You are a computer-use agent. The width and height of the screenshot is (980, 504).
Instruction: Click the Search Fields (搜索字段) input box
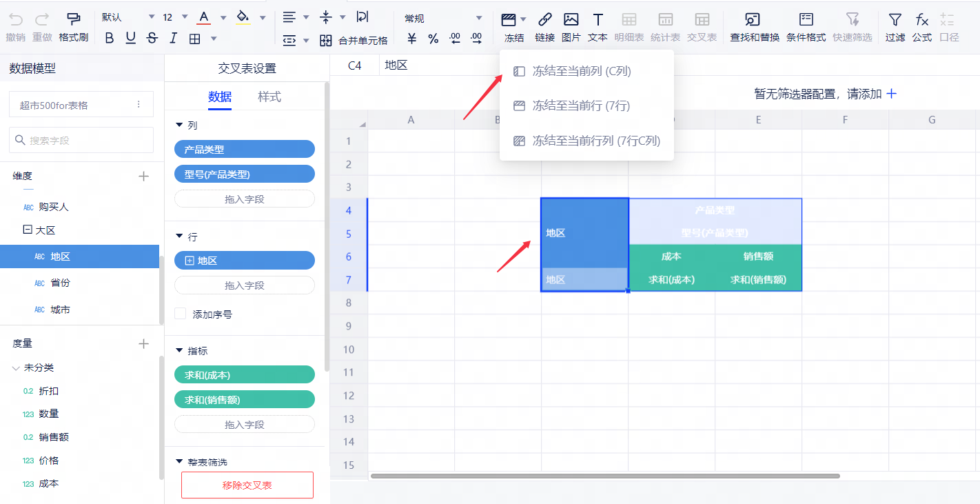tap(81, 140)
